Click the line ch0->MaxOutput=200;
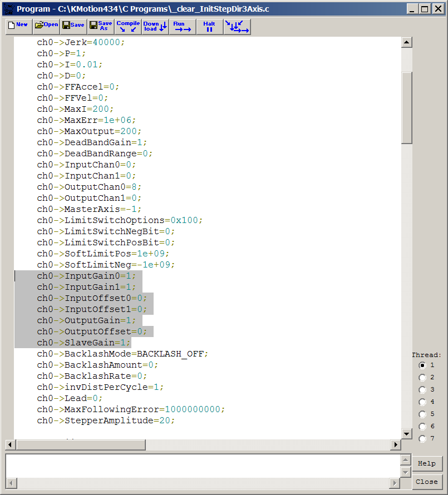The width and height of the screenshot is (448, 495). tap(89, 131)
